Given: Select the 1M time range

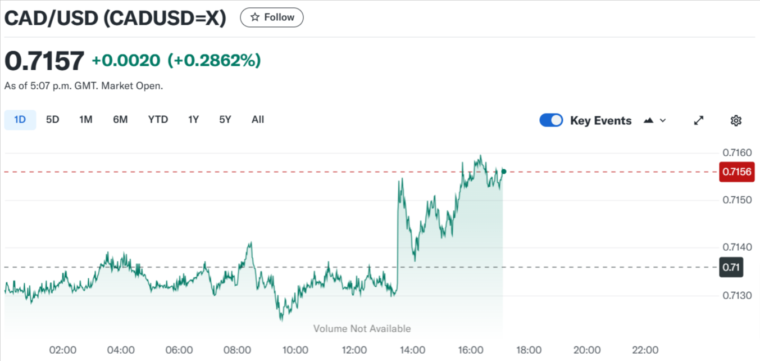Looking at the screenshot, I should pyautogui.click(x=86, y=120).
